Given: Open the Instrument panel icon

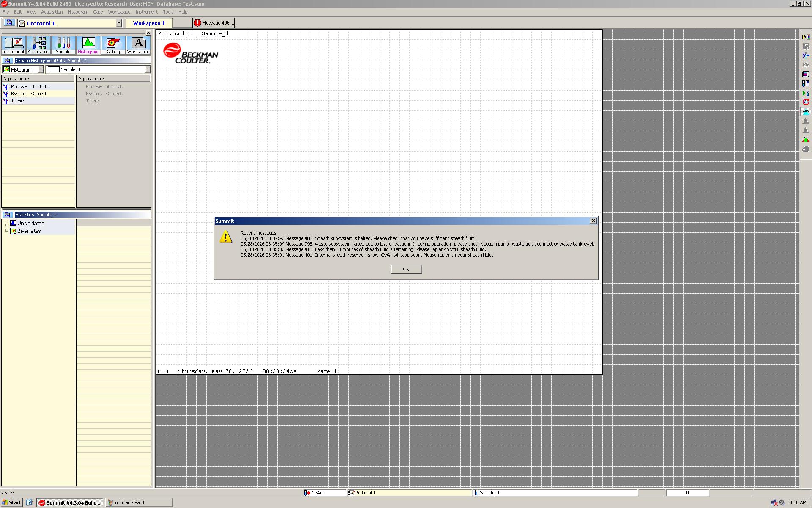Looking at the screenshot, I should click(14, 45).
